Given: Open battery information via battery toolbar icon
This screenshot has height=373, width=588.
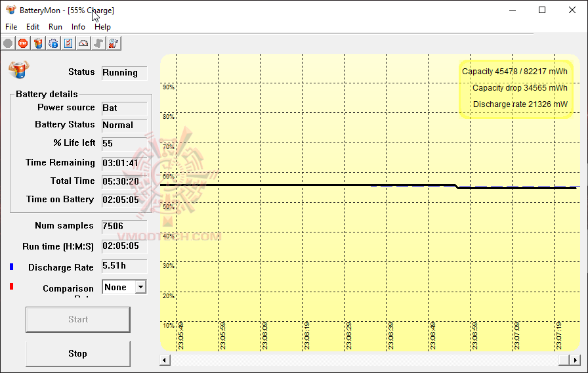Looking at the screenshot, I should (x=38, y=43).
